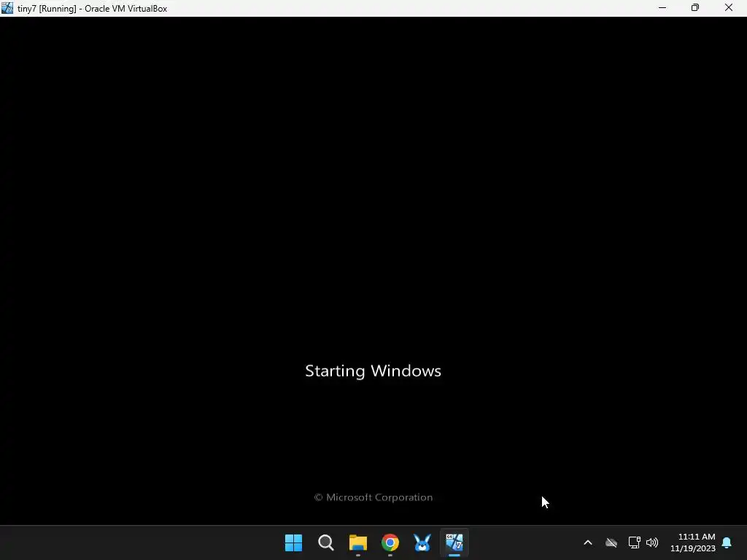Open the OneDrive cloud tray icon
Viewport: 747px width, 560px height.
tap(611, 542)
